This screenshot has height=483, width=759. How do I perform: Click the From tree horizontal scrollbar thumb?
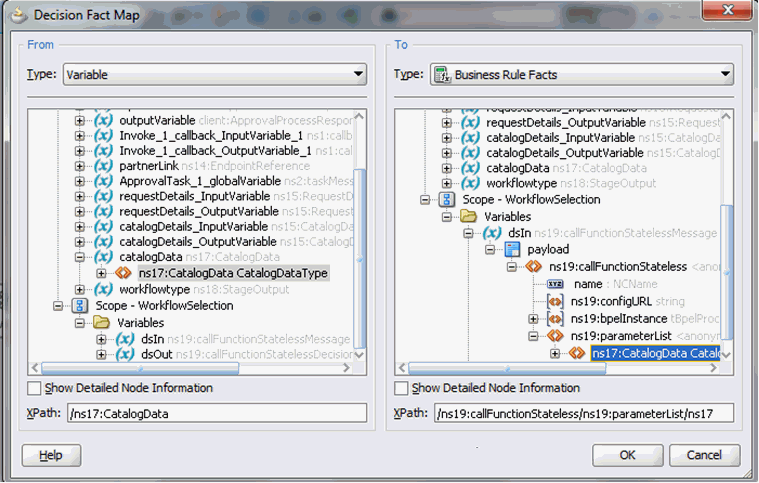(x=140, y=368)
